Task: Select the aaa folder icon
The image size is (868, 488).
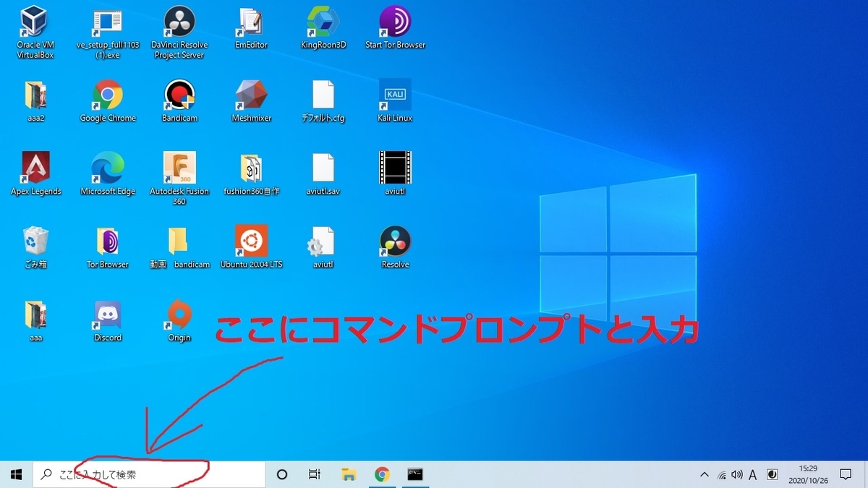Action: coord(35,321)
